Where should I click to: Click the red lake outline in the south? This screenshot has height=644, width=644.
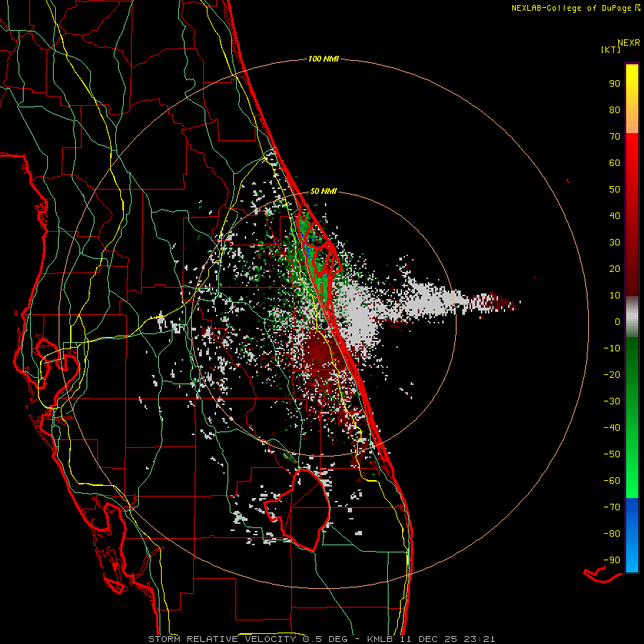click(298, 509)
